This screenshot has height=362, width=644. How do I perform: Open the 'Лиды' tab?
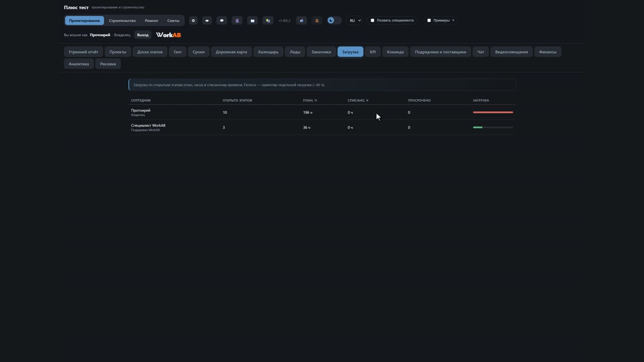pyautogui.click(x=295, y=52)
